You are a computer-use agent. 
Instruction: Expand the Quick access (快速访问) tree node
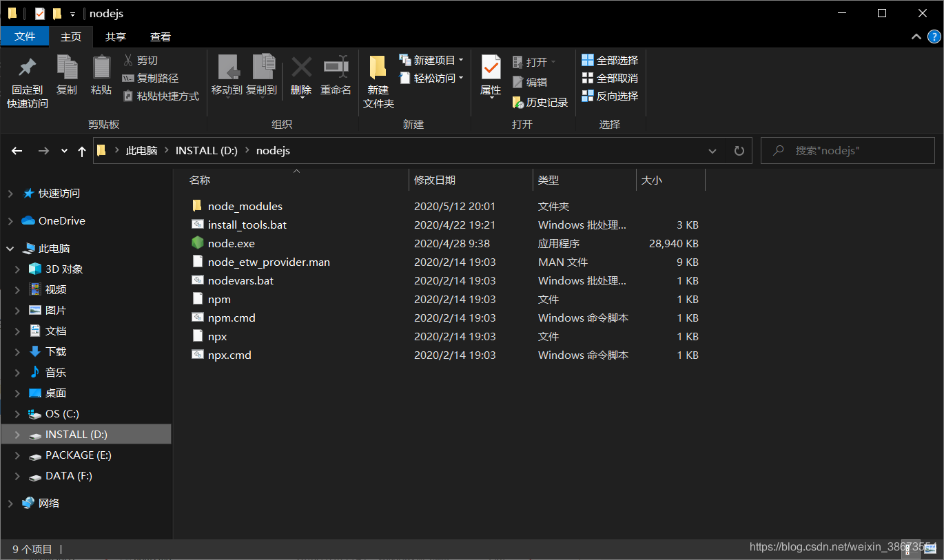10,194
